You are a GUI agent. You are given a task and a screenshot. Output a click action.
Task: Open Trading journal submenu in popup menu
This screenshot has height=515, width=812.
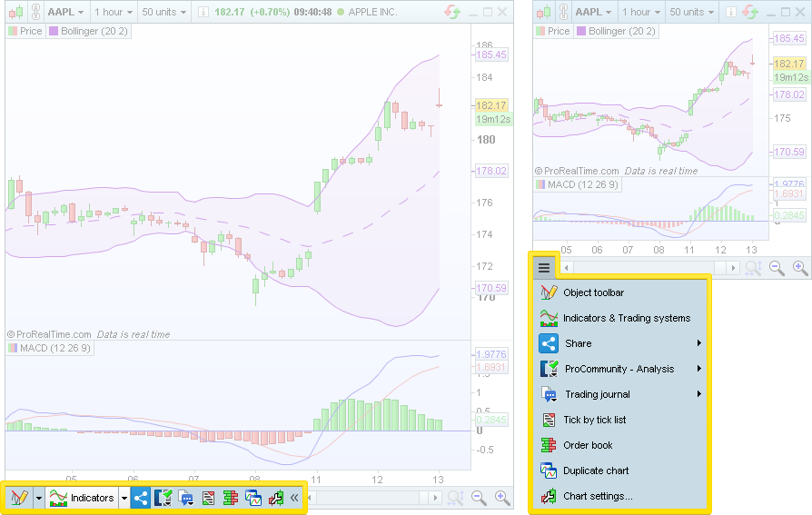597,394
